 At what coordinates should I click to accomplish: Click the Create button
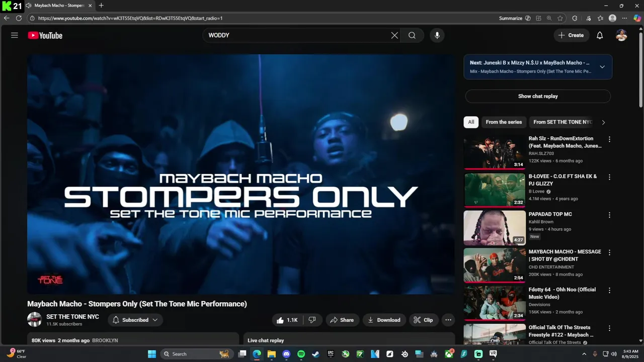(572, 35)
